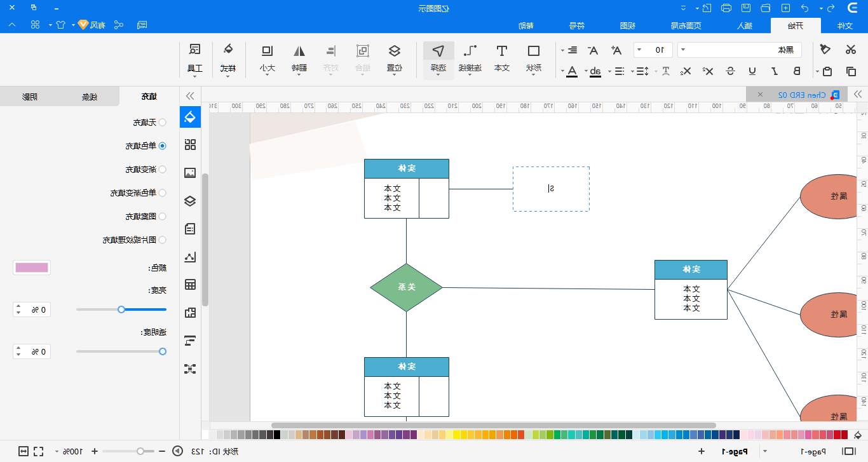Open the paste options dropdown arrow

coord(816,71)
